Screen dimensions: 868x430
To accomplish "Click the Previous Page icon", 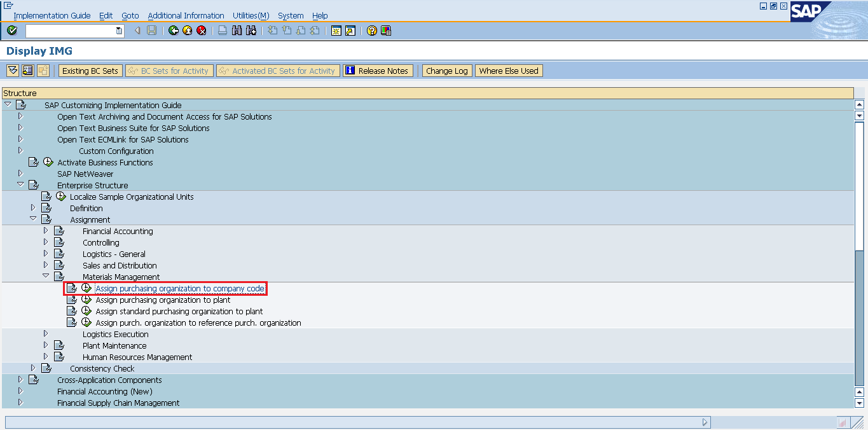I will (287, 31).
